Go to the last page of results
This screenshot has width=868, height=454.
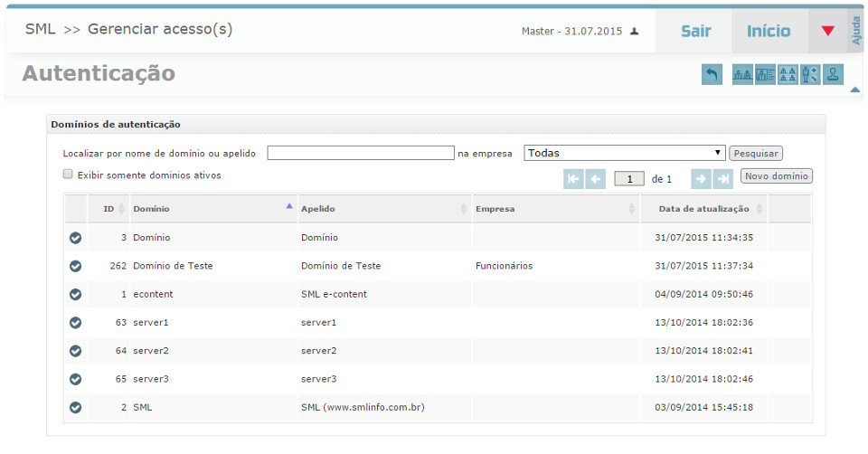click(x=722, y=179)
